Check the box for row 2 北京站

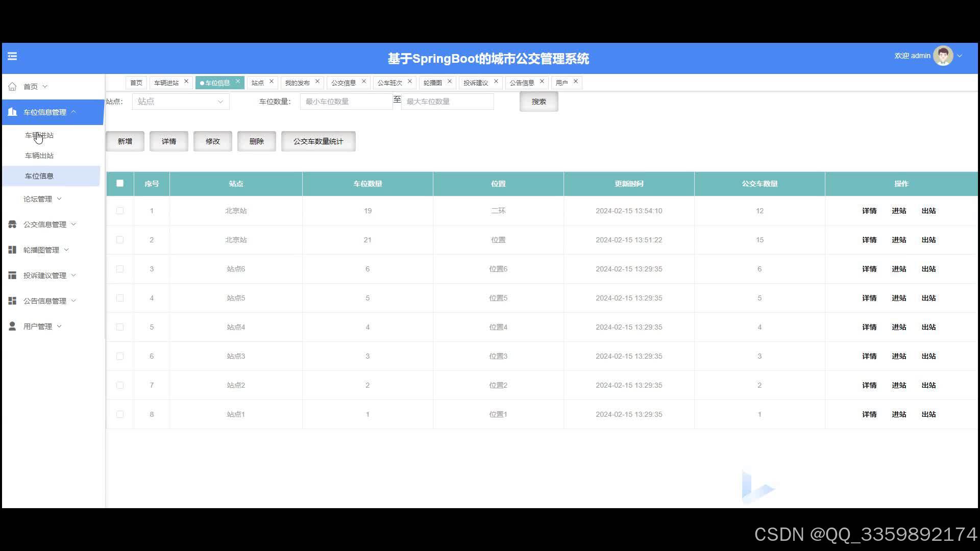pyautogui.click(x=120, y=240)
